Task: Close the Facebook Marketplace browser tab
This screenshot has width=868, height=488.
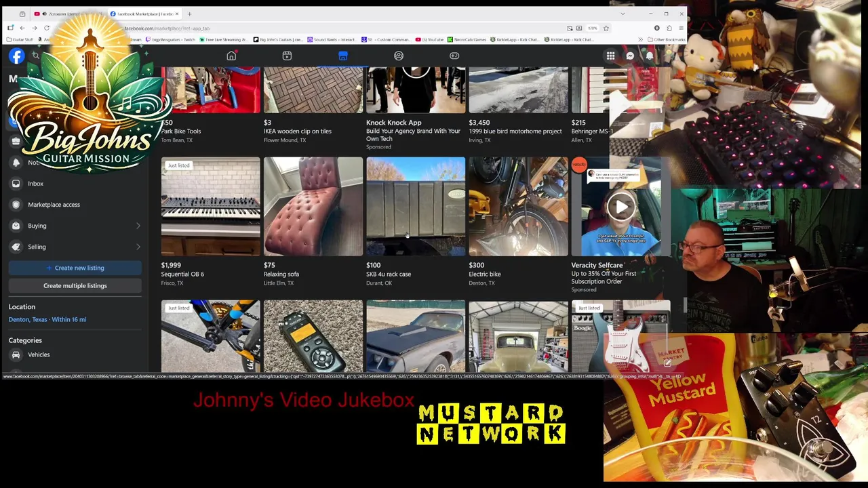Action: [177, 14]
